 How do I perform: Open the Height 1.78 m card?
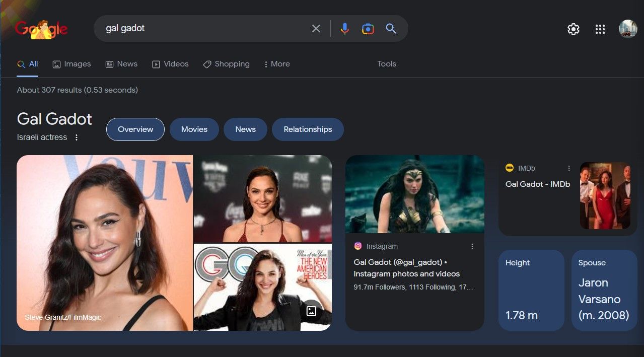click(531, 290)
